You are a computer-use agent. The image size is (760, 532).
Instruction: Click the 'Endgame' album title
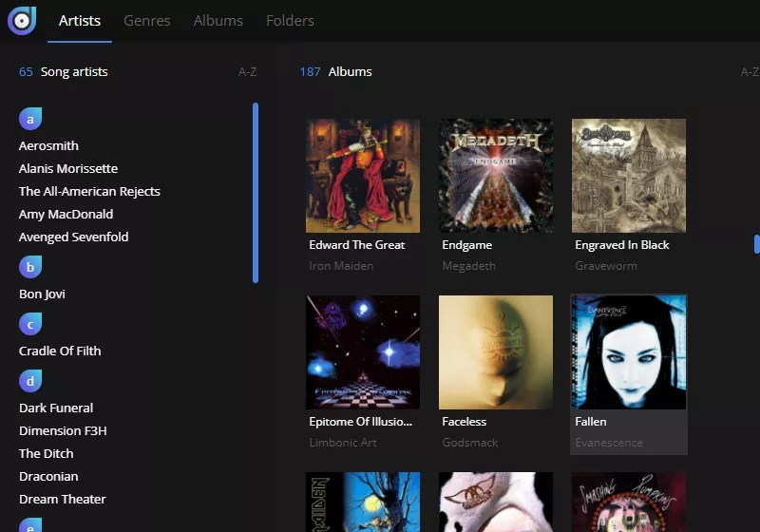pyautogui.click(x=466, y=245)
